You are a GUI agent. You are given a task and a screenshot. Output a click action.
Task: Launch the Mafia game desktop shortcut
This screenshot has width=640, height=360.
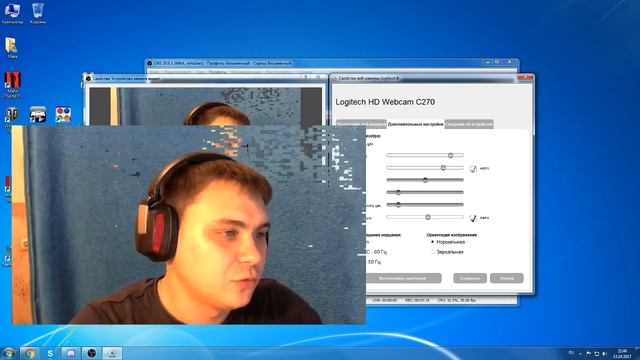tap(11, 85)
